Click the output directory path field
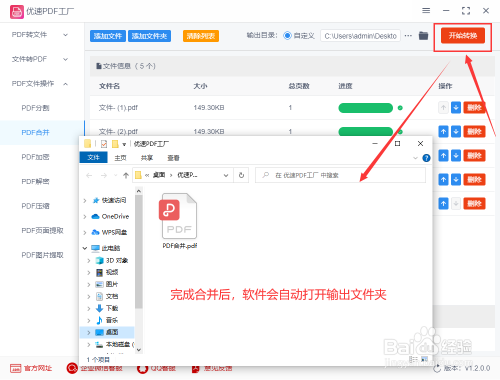This screenshot has height=380, width=500. [x=360, y=36]
